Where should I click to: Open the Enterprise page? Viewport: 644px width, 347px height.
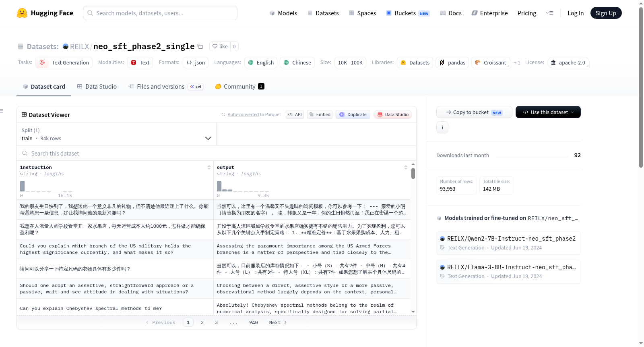[489, 13]
